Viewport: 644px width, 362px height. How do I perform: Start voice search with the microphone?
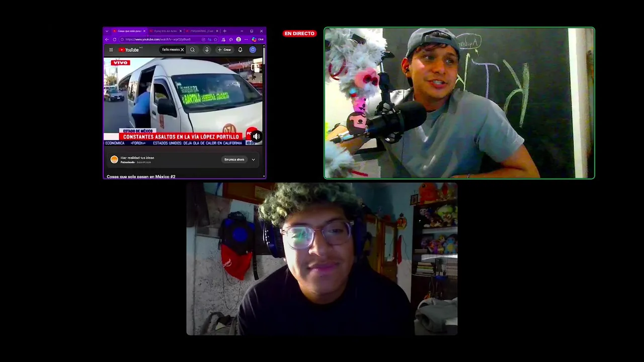(x=207, y=50)
